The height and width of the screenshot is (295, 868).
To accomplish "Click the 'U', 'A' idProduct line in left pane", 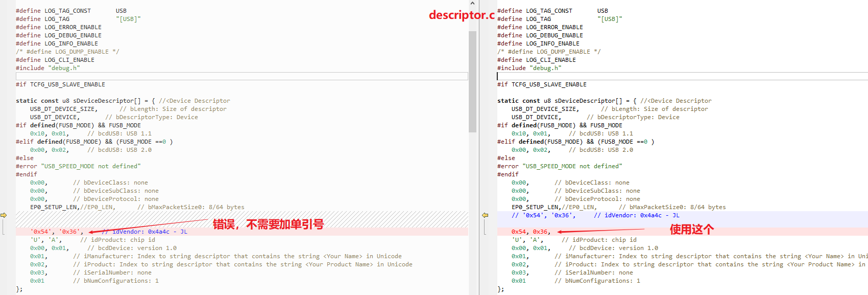I will click(x=92, y=240).
